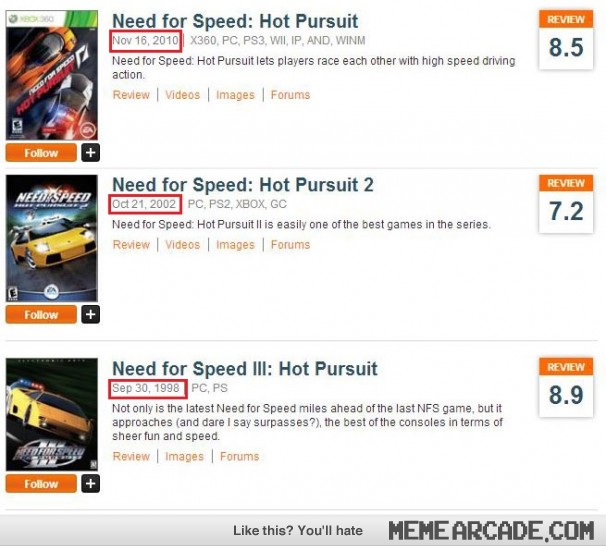This screenshot has width=606, height=546.
Task: Click the 8.9 review score box
Action: click(566, 388)
